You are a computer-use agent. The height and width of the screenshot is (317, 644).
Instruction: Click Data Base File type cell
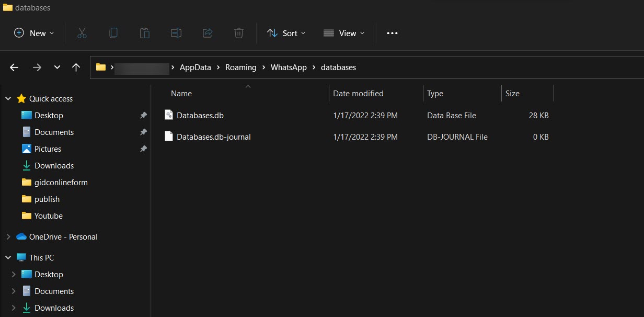click(452, 115)
